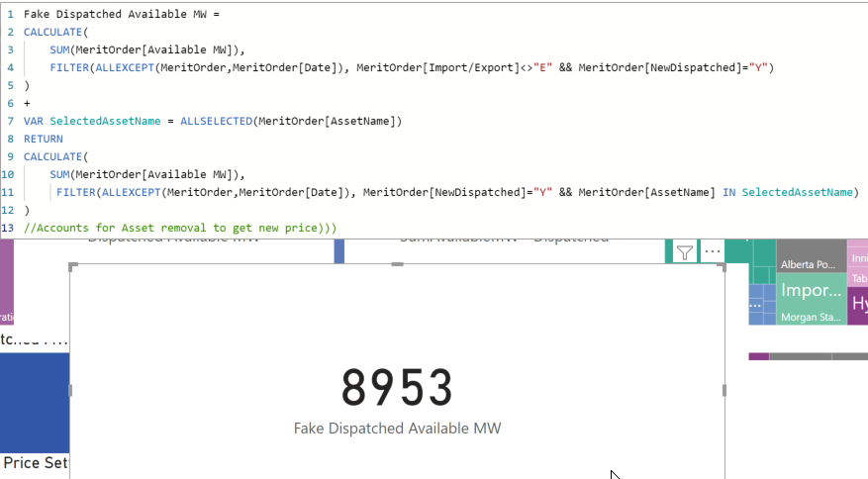The image size is (868, 479).
Task: Select the Morgan Sta... treemap tile
Action: point(812,317)
